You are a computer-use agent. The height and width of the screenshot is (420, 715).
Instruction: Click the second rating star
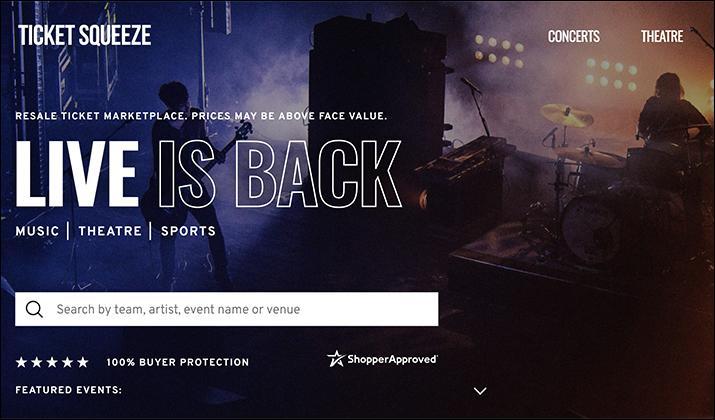coord(36,363)
